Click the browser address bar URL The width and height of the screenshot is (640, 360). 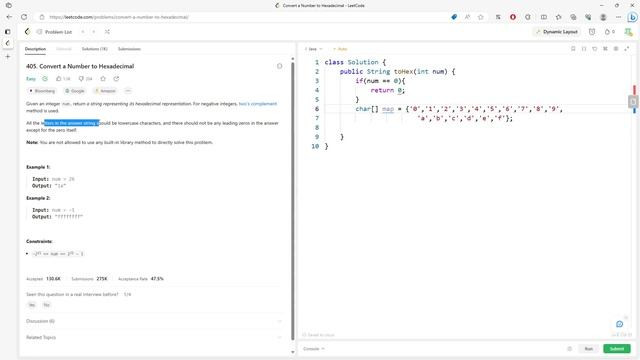[118, 17]
